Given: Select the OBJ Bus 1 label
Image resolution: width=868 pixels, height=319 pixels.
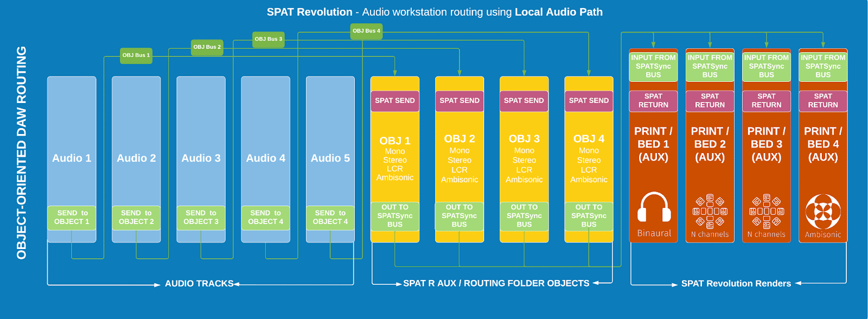Looking at the screenshot, I should tap(136, 55).
